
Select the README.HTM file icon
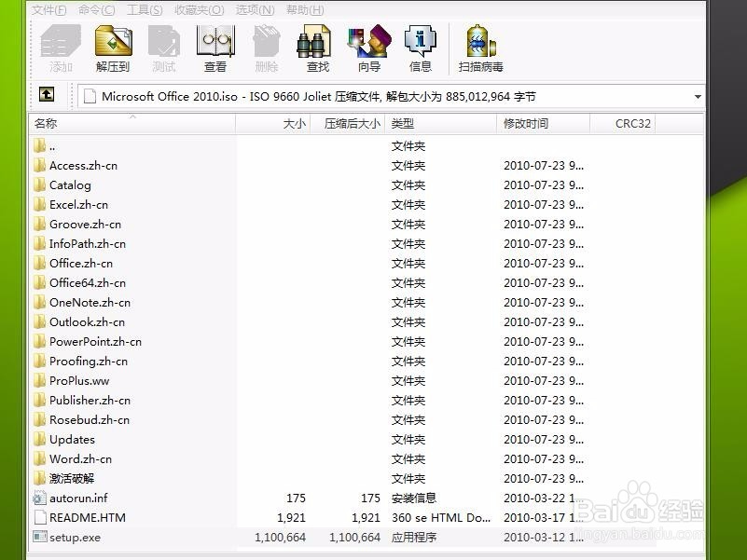(40, 517)
